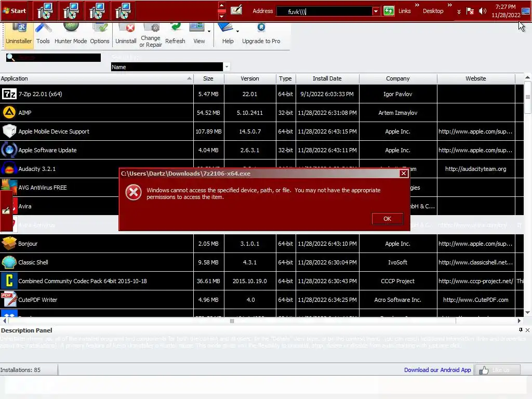Click the Address bar Go button

389,11
